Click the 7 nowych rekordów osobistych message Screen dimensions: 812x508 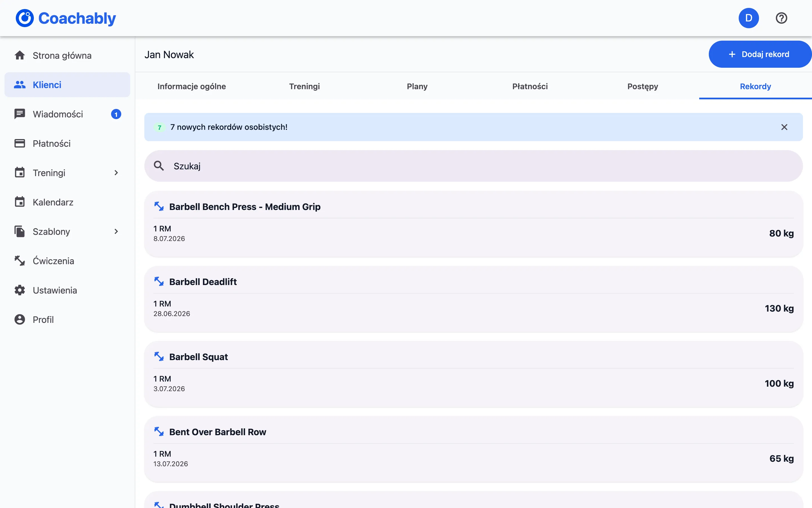pyautogui.click(x=229, y=127)
